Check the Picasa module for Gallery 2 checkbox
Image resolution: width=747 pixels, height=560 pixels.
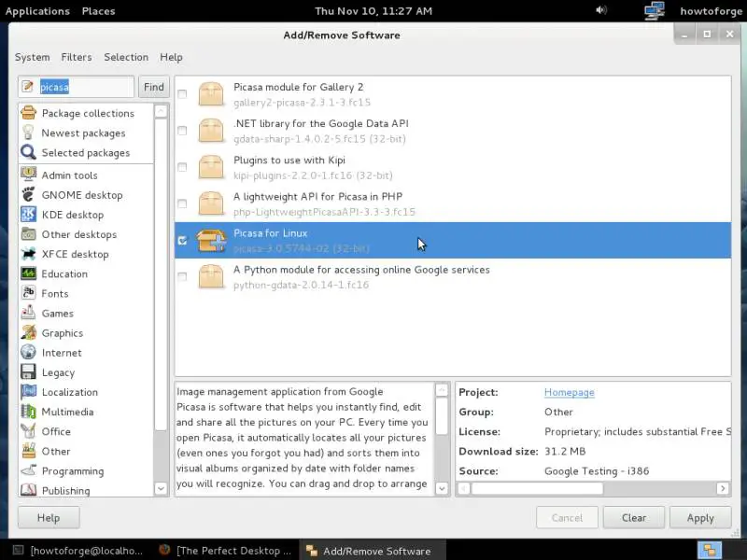pyautogui.click(x=182, y=94)
